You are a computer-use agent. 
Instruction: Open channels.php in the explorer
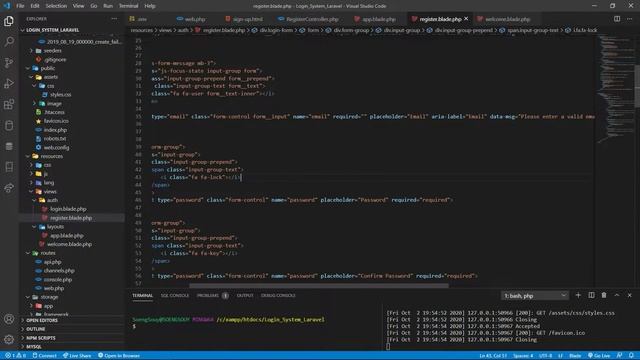tap(59, 271)
